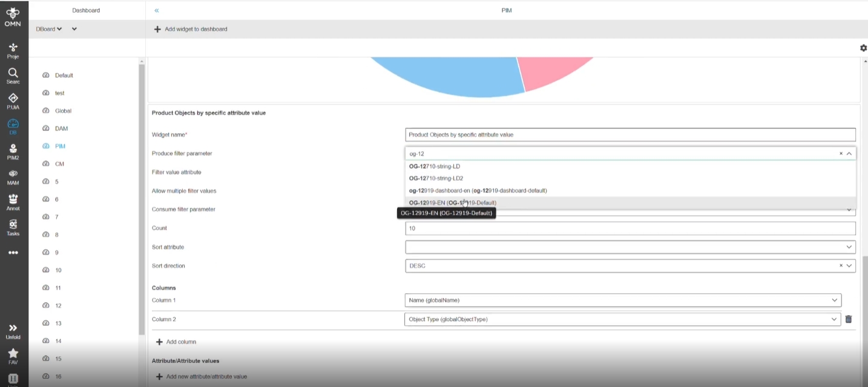Click the CM dashboard gauge icon
The height and width of the screenshot is (387, 868).
click(x=45, y=164)
